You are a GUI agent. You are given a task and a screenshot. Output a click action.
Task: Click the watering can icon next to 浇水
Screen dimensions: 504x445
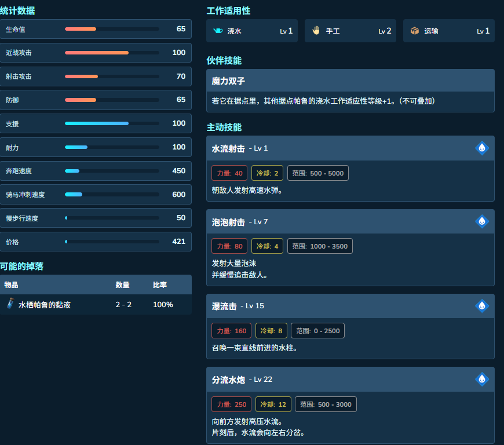pyautogui.click(x=218, y=31)
